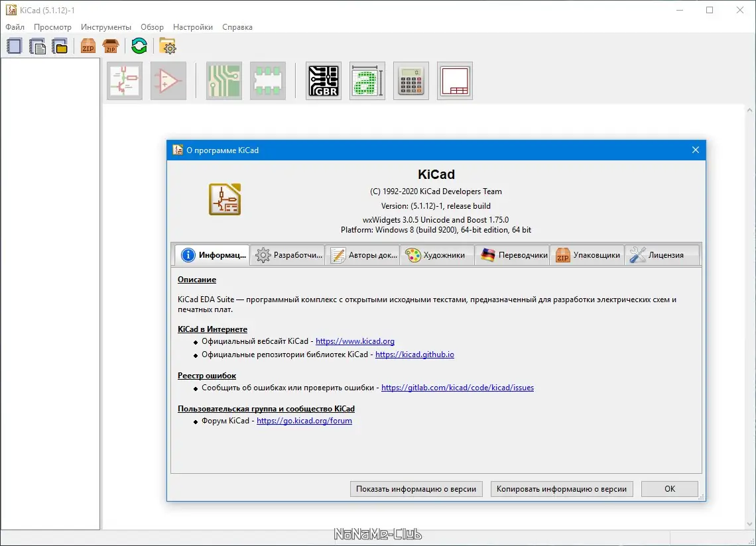Image resolution: width=756 pixels, height=546 pixels.
Task: Click the Platform: Windows 8 text line
Action: point(436,230)
